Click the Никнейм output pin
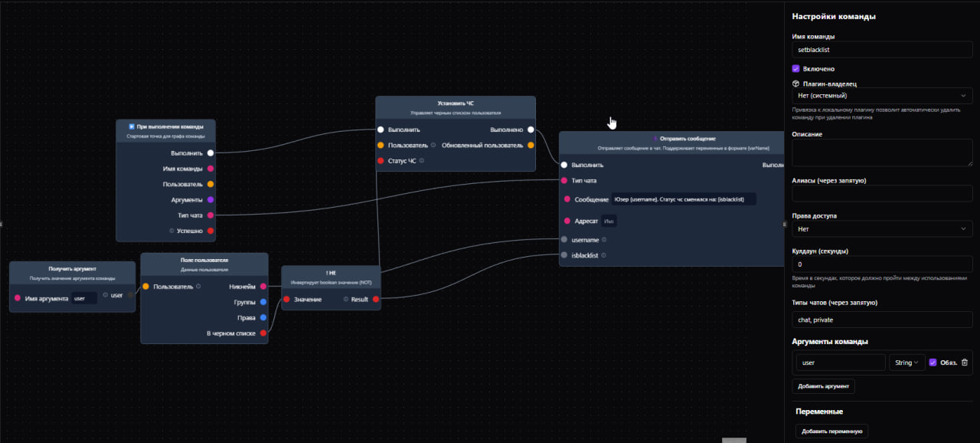 pyautogui.click(x=263, y=287)
